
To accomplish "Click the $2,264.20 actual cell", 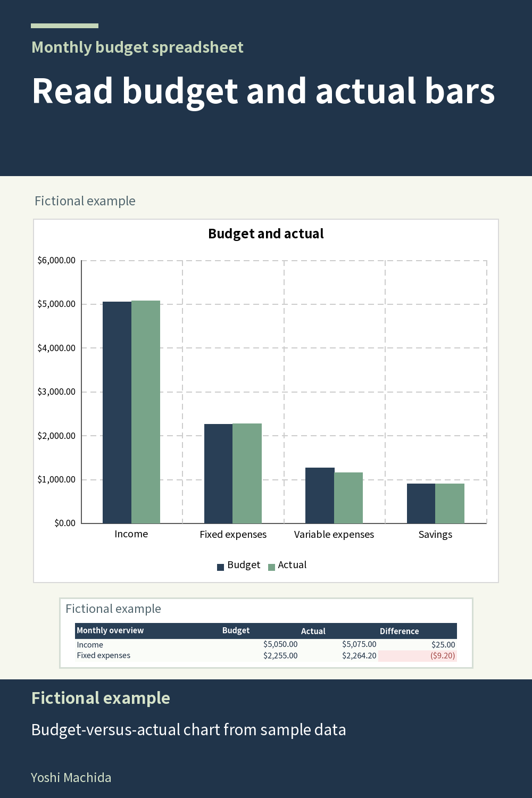I will click(x=359, y=655).
